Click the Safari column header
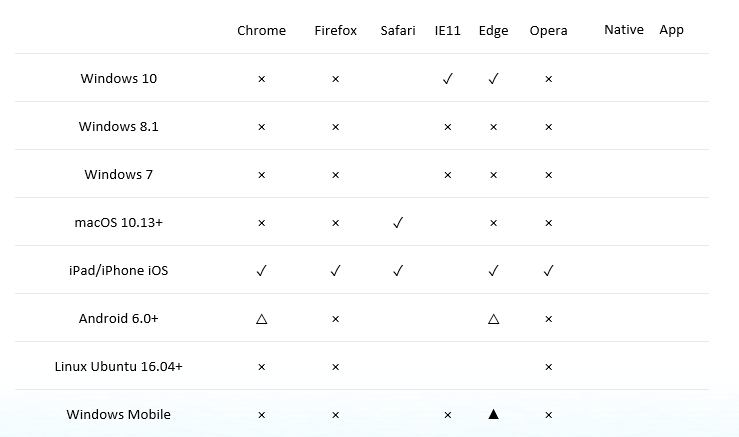 398,30
